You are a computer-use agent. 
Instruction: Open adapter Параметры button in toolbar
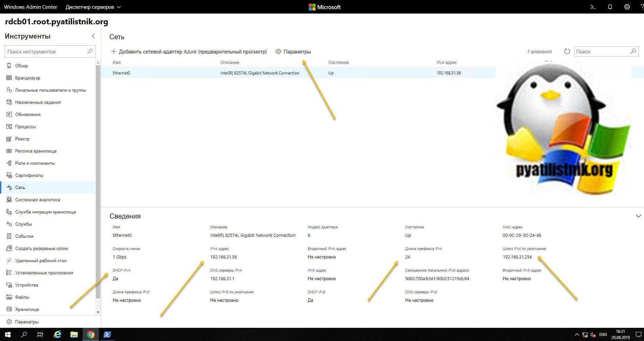(293, 51)
